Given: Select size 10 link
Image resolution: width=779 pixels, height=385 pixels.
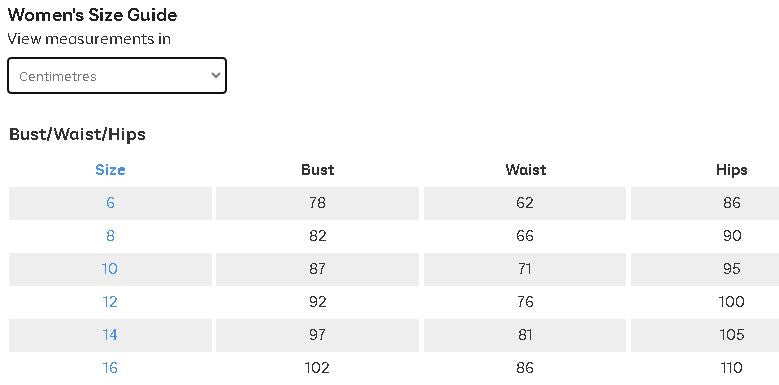Looking at the screenshot, I should 110,269.
